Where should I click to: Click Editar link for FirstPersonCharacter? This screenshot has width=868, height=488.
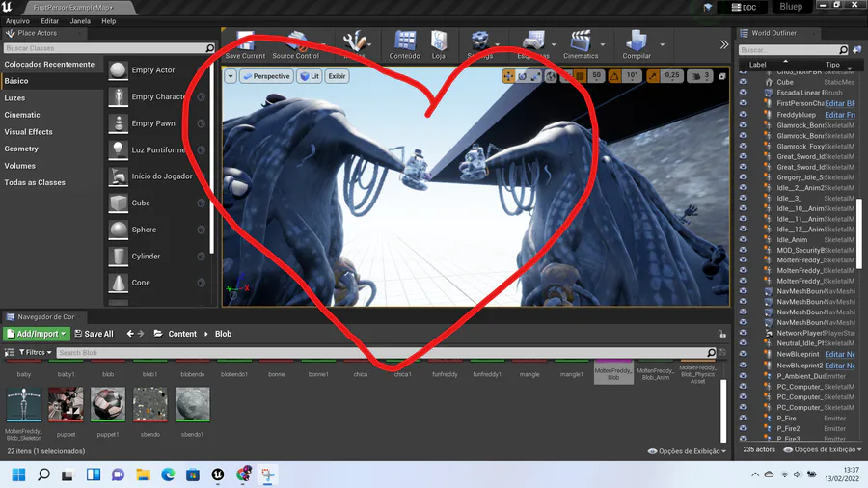pyautogui.click(x=840, y=103)
